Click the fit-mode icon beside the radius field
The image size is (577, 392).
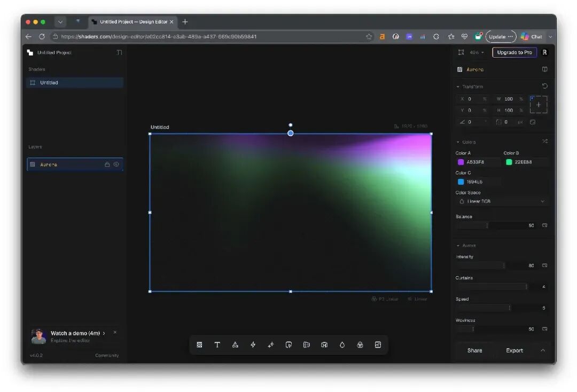(x=533, y=122)
